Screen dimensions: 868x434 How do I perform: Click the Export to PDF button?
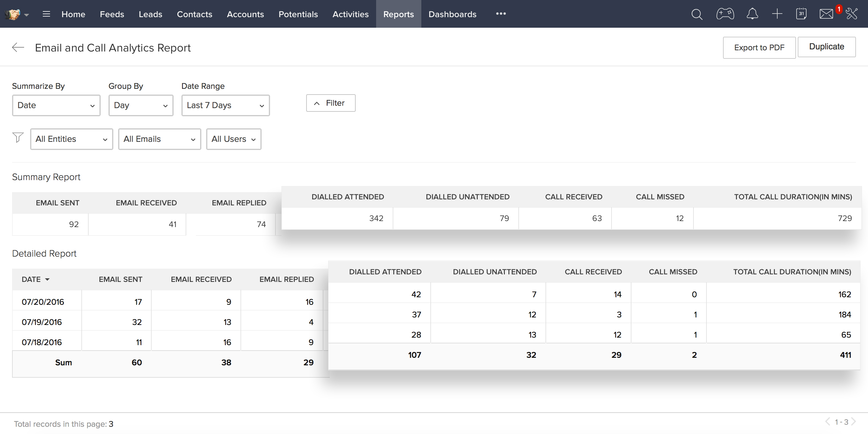click(759, 48)
